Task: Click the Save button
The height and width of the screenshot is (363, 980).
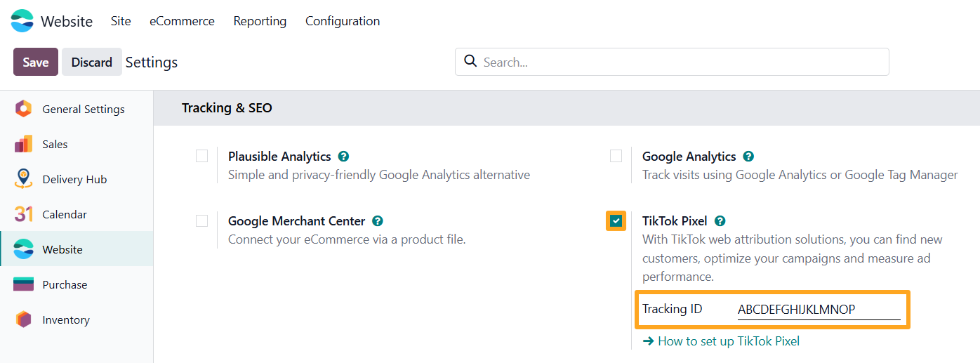Action: pyautogui.click(x=36, y=62)
